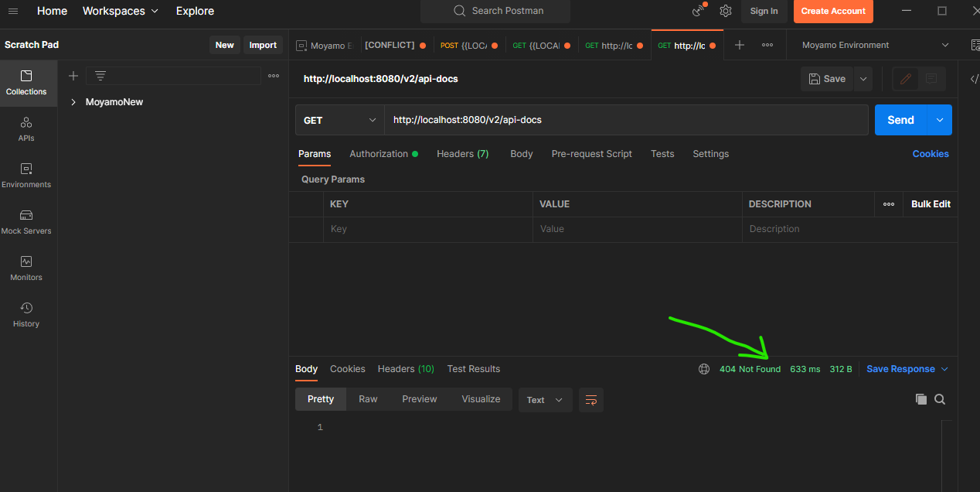This screenshot has height=492, width=980.
Task: Select the Raw response view
Action: click(x=368, y=399)
